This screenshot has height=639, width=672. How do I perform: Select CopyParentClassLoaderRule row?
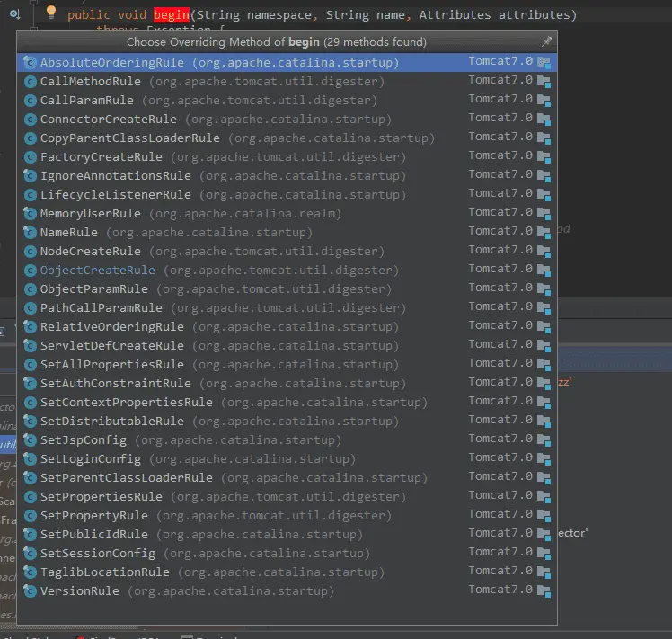(287, 138)
